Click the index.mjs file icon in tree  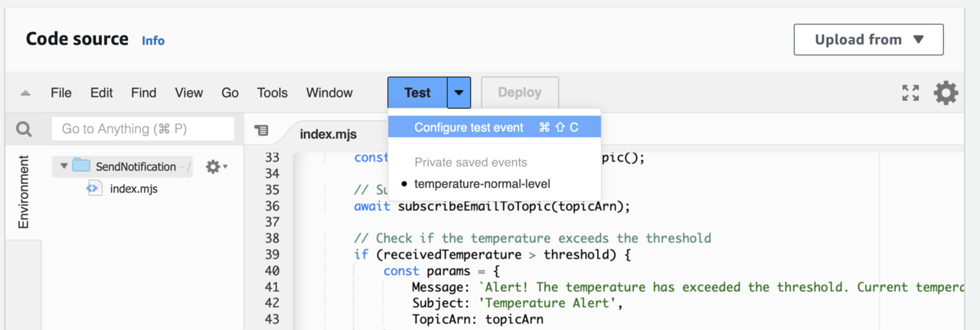point(93,188)
